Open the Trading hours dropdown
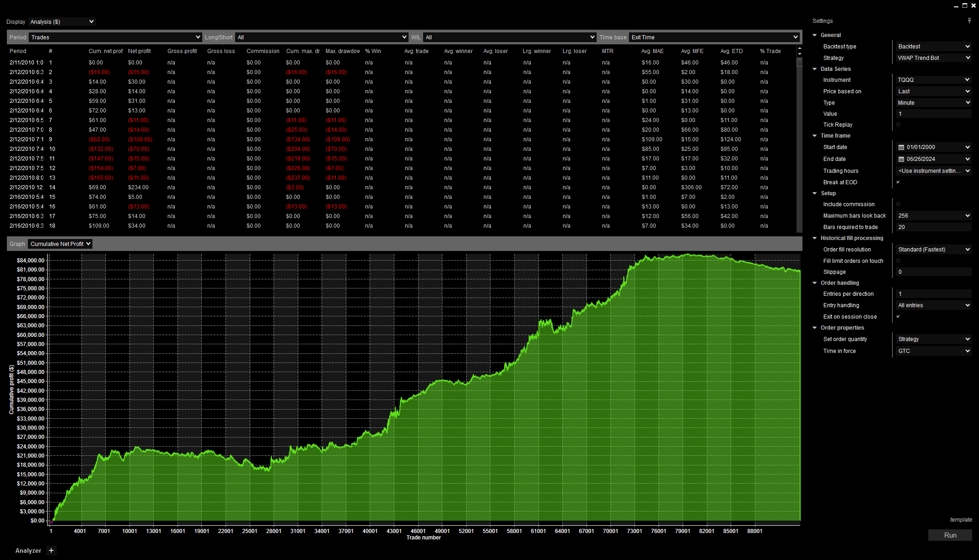979x560 pixels. (934, 171)
